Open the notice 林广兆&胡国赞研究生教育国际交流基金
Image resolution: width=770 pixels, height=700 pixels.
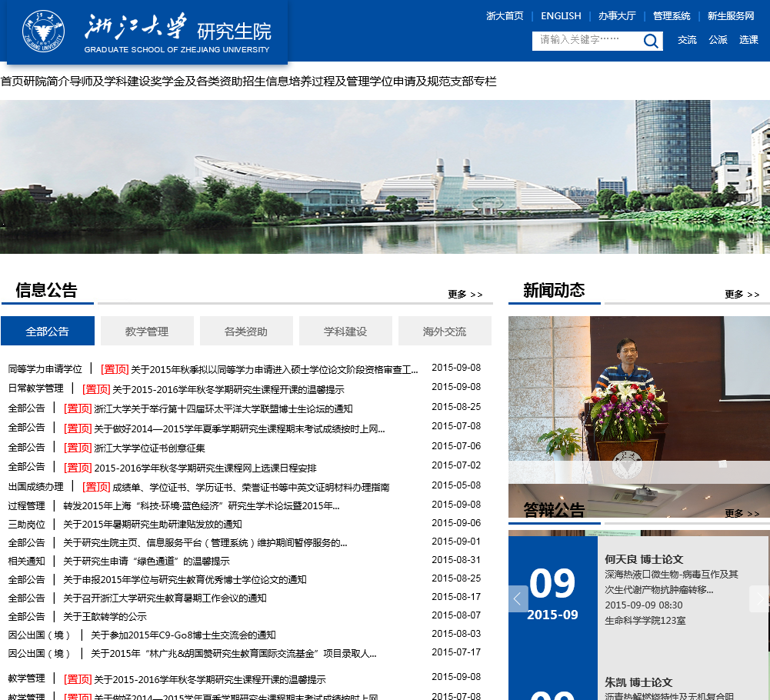[234, 653]
